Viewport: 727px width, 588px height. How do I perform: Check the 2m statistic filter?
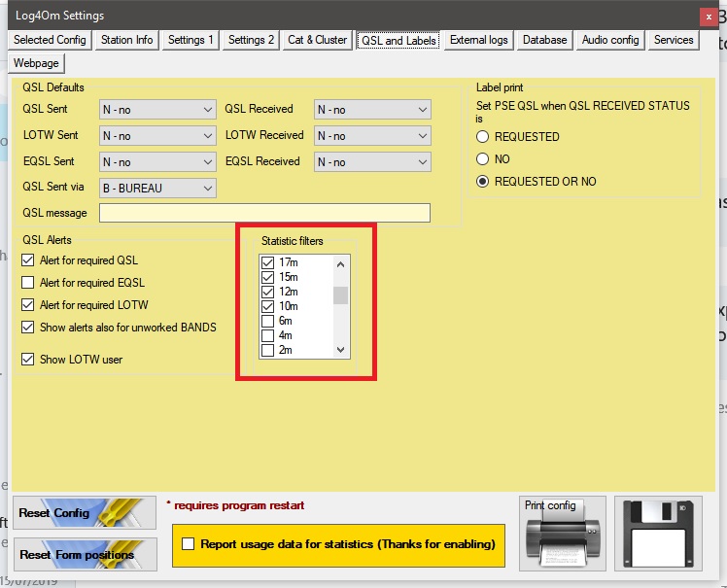(x=267, y=350)
